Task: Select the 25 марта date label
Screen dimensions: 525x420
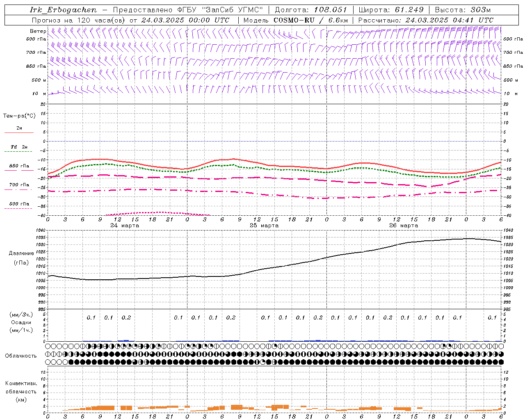Action: click(x=264, y=226)
